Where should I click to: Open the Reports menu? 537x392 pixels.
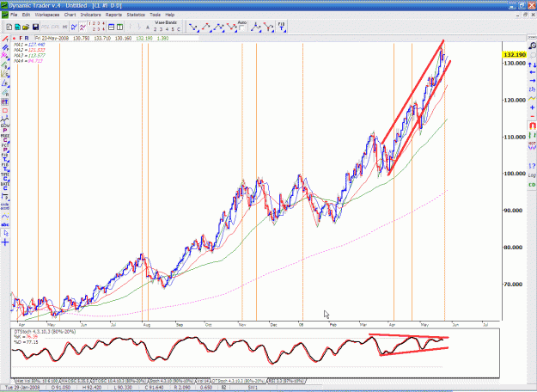pos(113,15)
